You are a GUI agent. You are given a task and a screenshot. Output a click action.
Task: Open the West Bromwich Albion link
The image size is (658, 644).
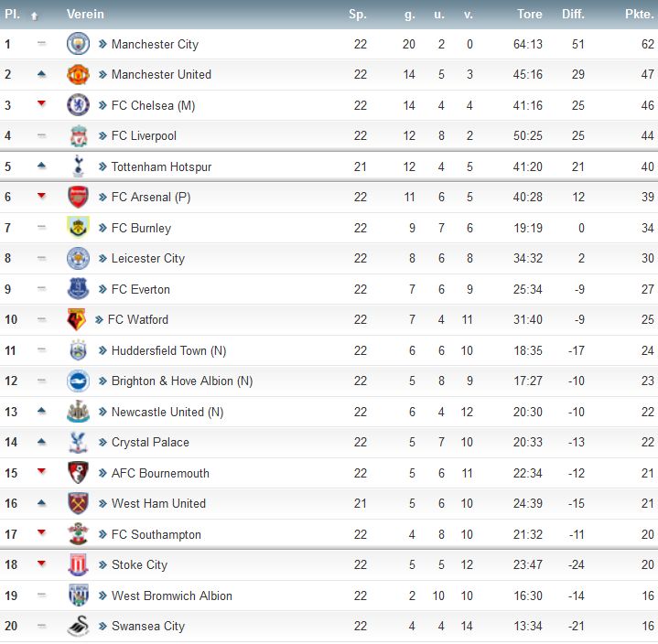click(x=171, y=596)
